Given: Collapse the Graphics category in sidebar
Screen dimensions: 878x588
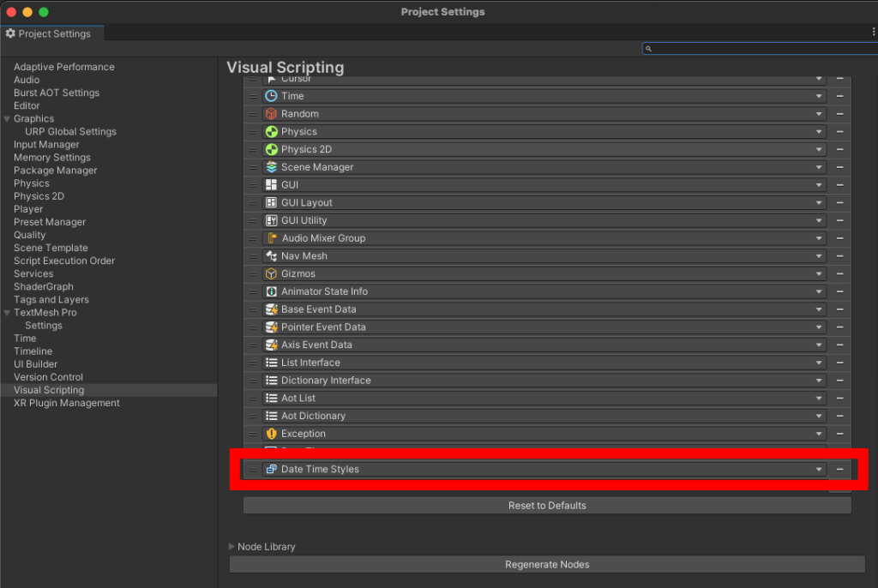Looking at the screenshot, I should pos(8,119).
